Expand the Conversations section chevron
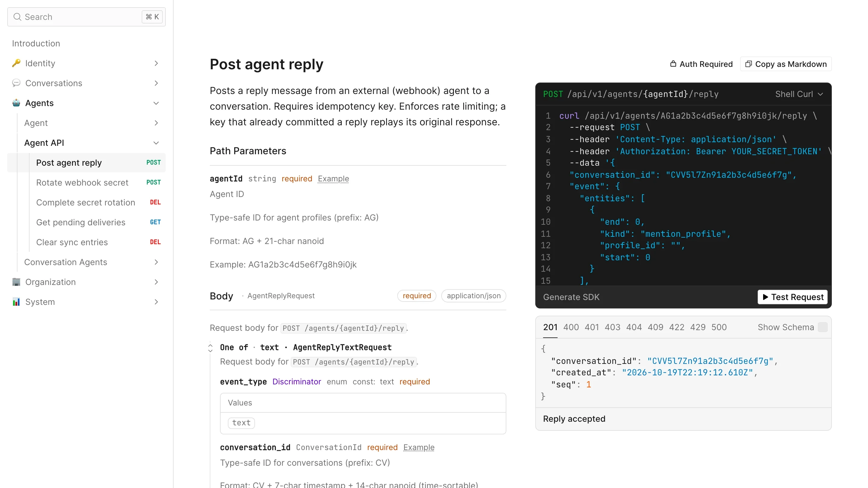The height and width of the screenshot is (488, 868). pyautogui.click(x=156, y=83)
